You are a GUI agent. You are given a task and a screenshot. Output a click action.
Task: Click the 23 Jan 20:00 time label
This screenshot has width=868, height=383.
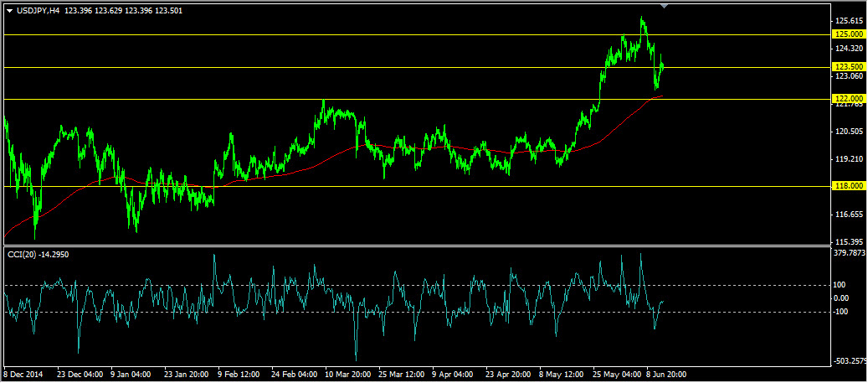(185, 374)
